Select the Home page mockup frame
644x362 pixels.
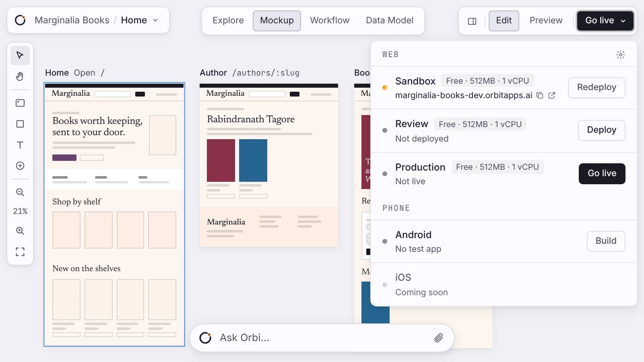pos(114,215)
